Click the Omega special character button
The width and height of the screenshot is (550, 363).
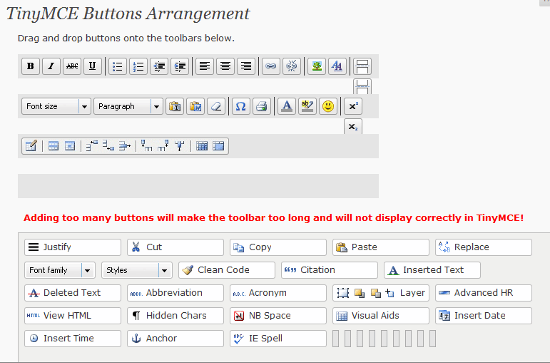tap(241, 106)
